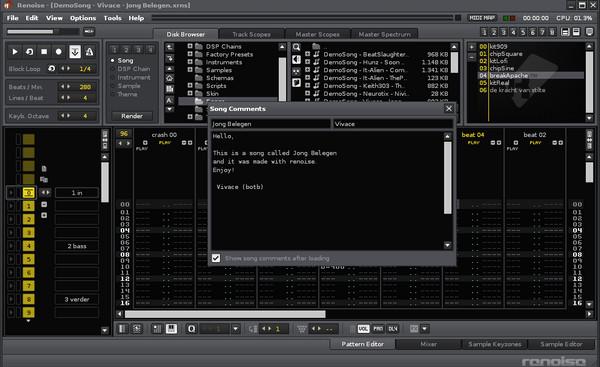Go to home folder in disk browser
The image size is (600, 367).
(x=170, y=78)
